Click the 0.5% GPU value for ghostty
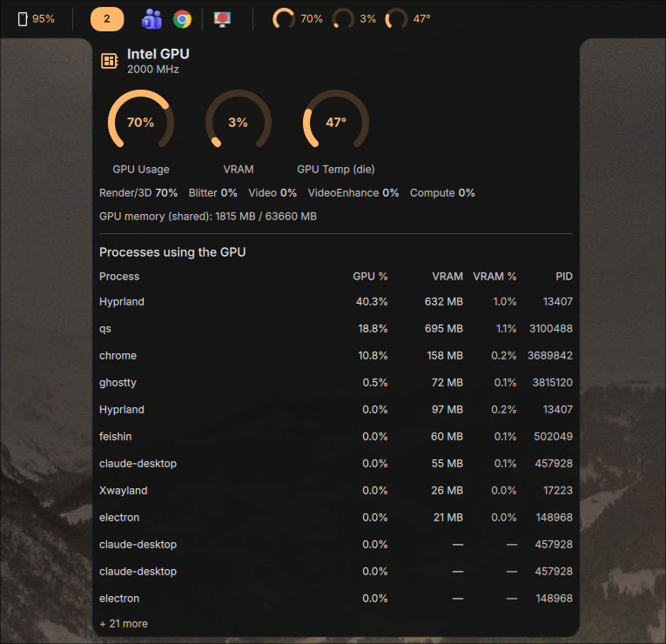666x644 pixels. pyautogui.click(x=375, y=383)
